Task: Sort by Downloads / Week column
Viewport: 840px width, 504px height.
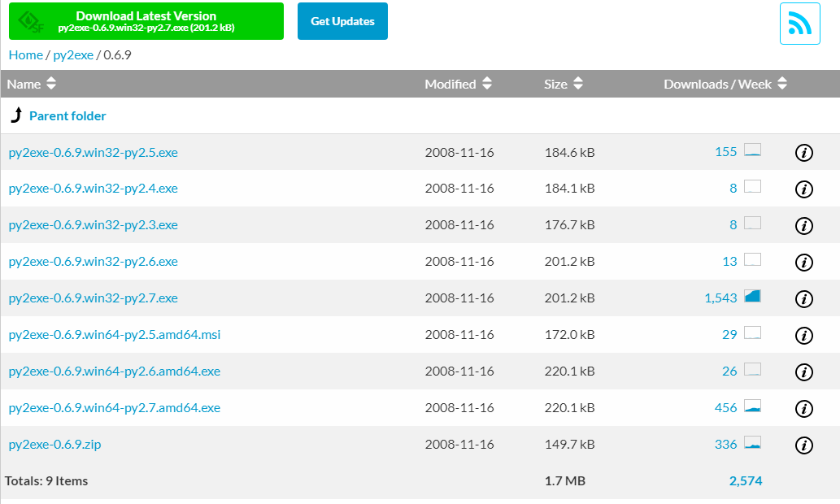Action: pos(725,84)
